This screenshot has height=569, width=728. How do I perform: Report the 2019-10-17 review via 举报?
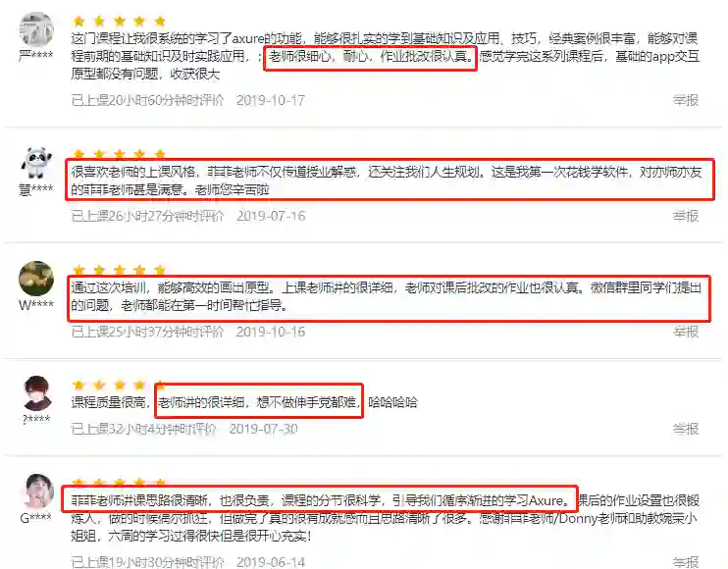click(686, 100)
